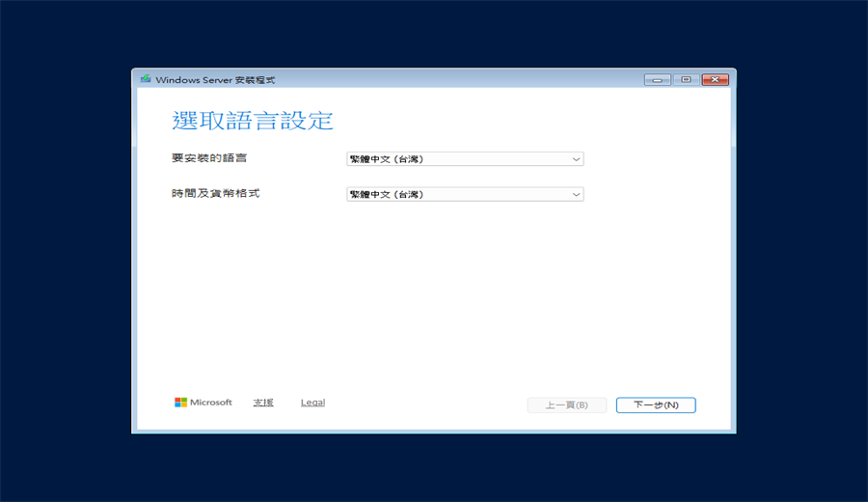
Task: Open the 要安裝的語言 dropdown
Action: (x=465, y=159)
